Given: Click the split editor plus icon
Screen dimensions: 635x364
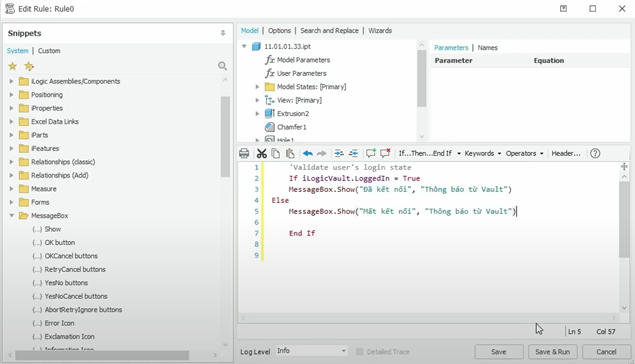Looking at the screenshot, I should point(624,166).
